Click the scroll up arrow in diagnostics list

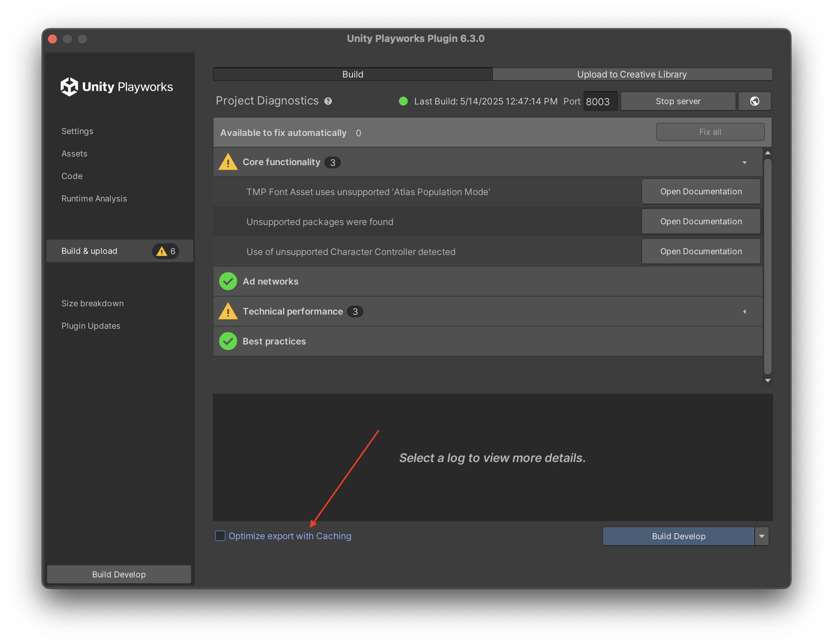tap(768, 153)
